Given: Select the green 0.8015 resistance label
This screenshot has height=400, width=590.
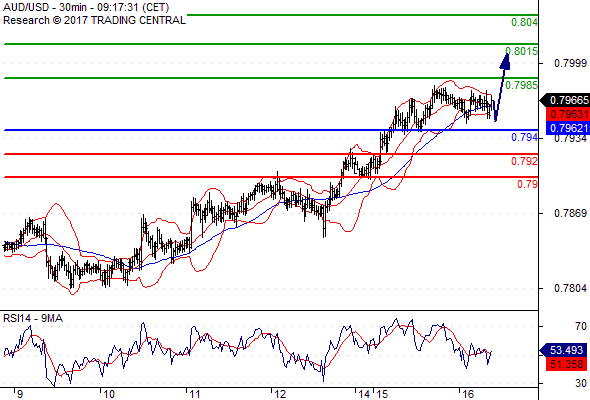Looking at the screenshot, I should coord(522,51).
